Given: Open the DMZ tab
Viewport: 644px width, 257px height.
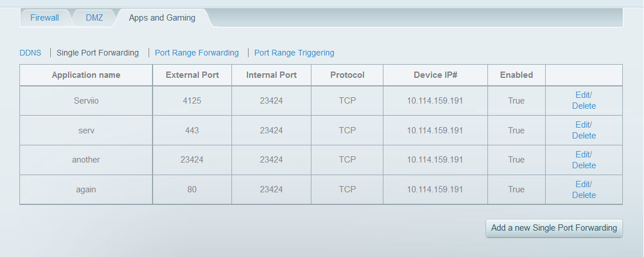Looking at the screenshot, I should (94, 18).
